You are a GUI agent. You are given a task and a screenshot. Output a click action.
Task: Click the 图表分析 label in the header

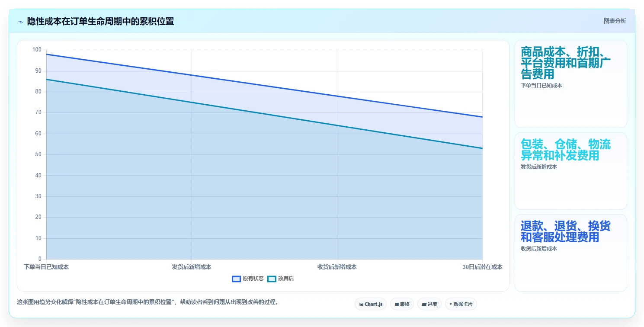pos(615,21)
